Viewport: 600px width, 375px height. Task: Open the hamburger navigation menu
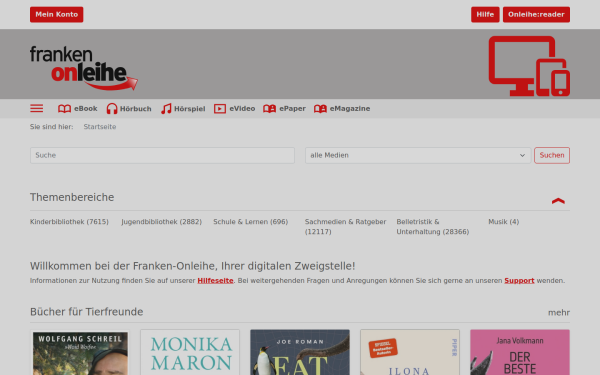[x=37, y=109]
